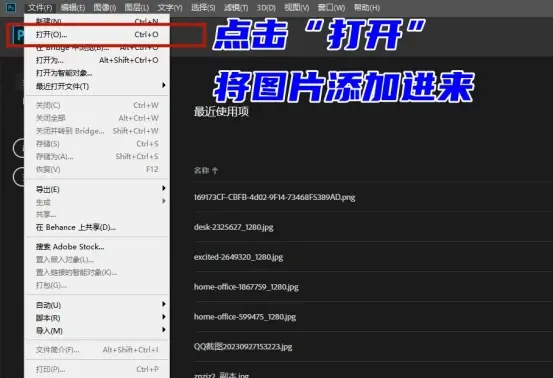This screenshot has width=553, height=378.
Task: Open recent file QQ截图20230927153223.jpg
Action: click(243, 347)
